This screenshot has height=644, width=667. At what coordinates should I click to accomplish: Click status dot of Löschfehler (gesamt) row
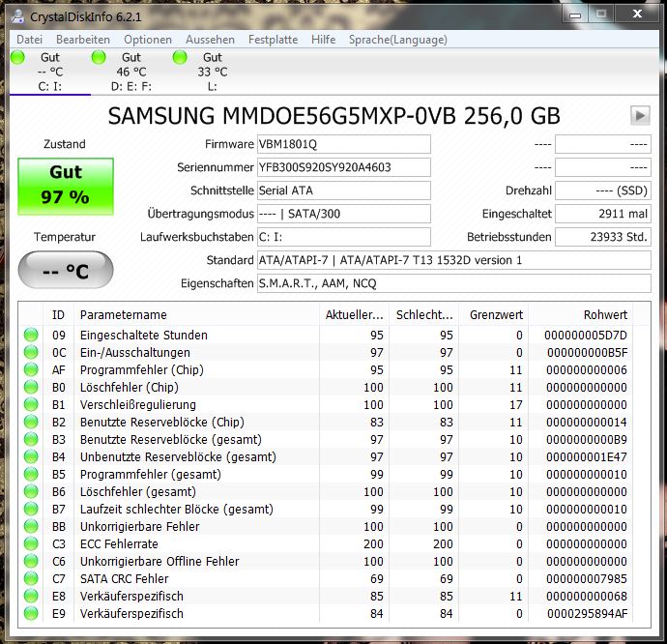coord(31,491)
